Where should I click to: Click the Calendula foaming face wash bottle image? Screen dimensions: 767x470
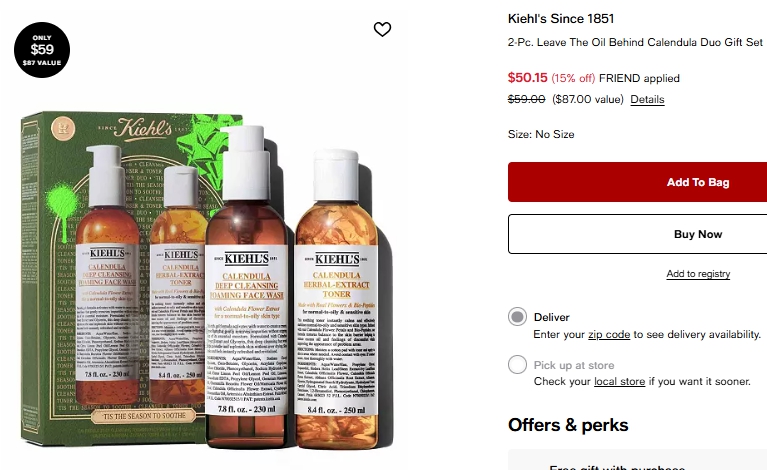pos(246,290)
